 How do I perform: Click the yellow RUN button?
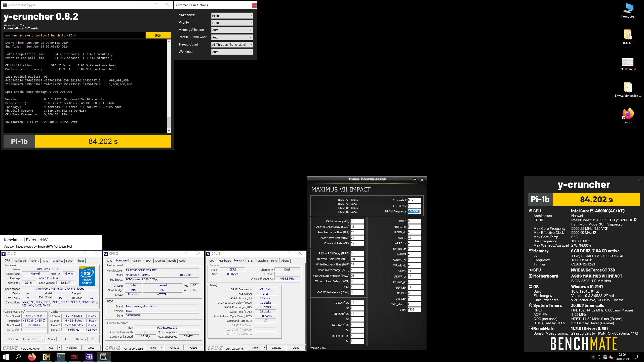(158, 35)
